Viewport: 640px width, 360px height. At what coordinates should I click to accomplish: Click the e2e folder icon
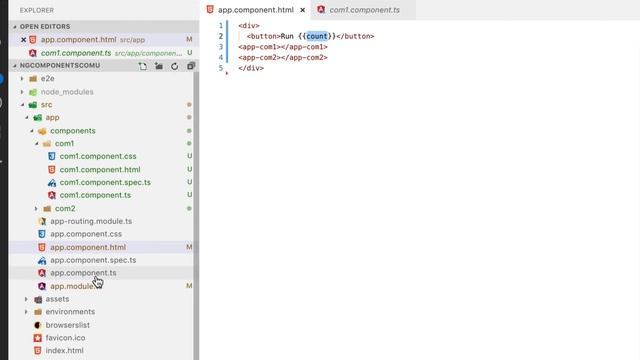coord(33,78)
